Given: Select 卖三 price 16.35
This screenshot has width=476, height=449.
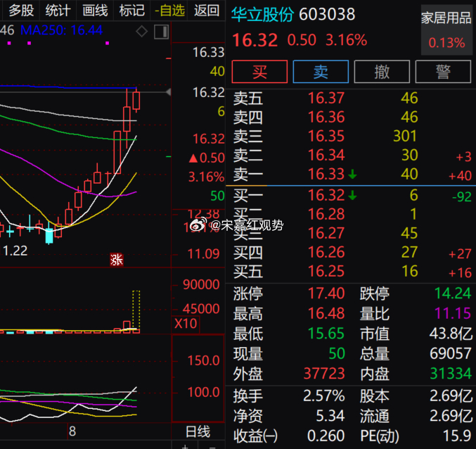Looking at the screenshot, I should coord(326,136).
